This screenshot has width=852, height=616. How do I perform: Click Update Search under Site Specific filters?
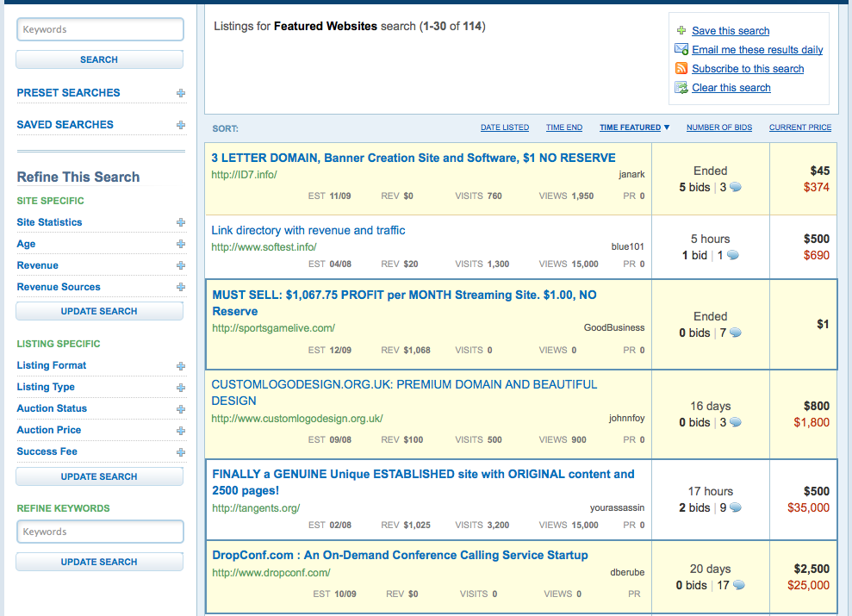coord(99,311)
